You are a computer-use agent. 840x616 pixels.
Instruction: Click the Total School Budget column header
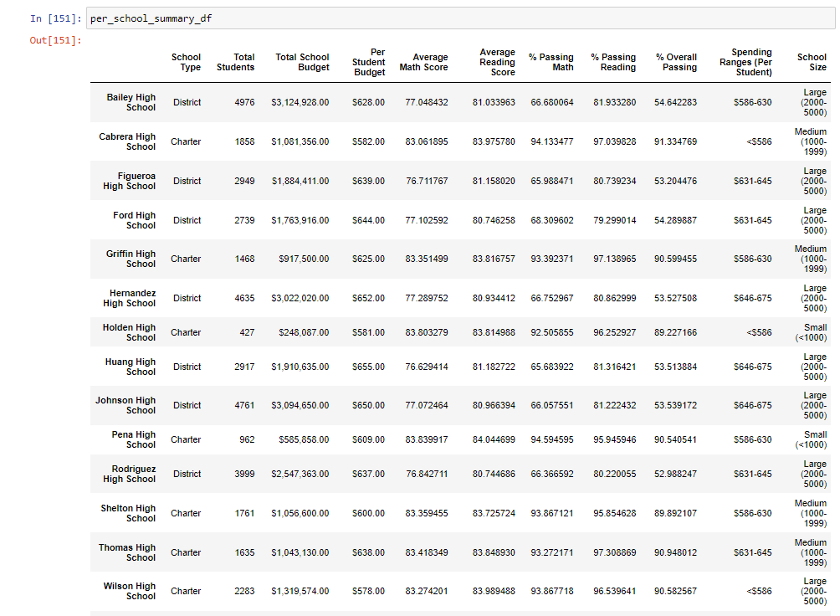pyautogui.click(x=302, y=62)
